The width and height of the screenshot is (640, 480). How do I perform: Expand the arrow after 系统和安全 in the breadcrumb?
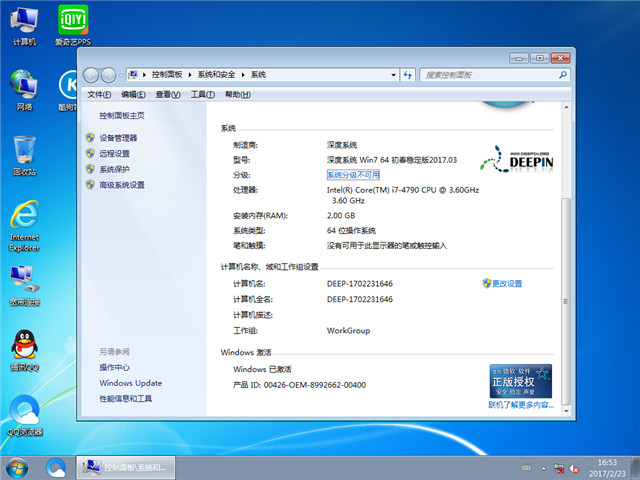pyautogui.click(x=245, y=75)
